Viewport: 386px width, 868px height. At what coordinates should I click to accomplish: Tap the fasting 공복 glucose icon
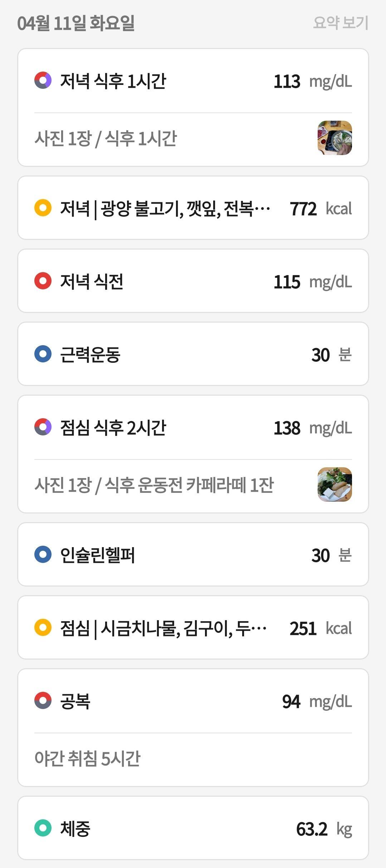click(x=43, y=700)
